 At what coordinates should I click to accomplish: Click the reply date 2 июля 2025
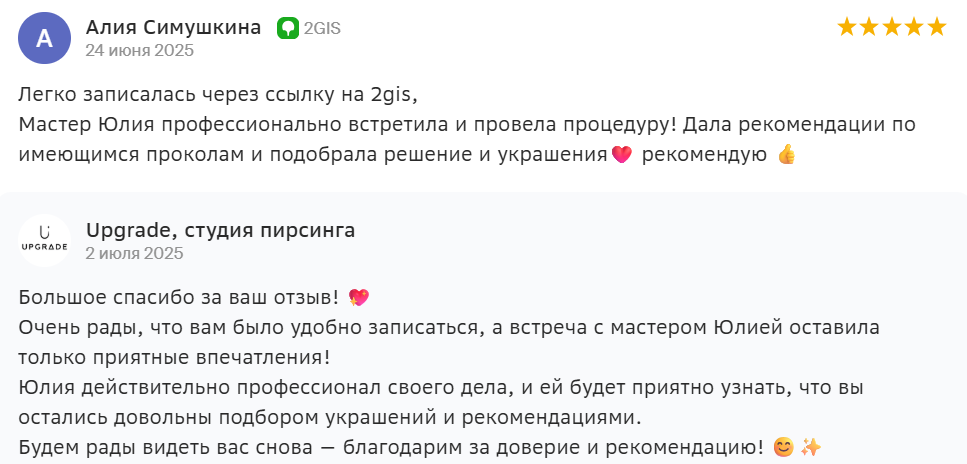(134, 253)
